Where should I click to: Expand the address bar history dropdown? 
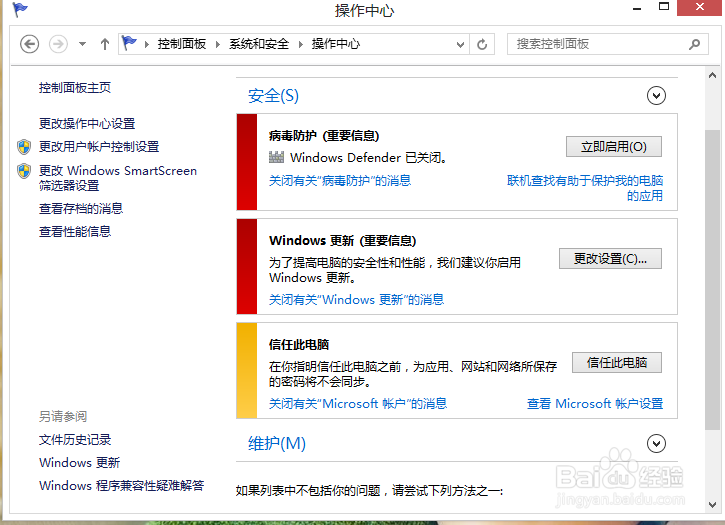tap(460, 44)
